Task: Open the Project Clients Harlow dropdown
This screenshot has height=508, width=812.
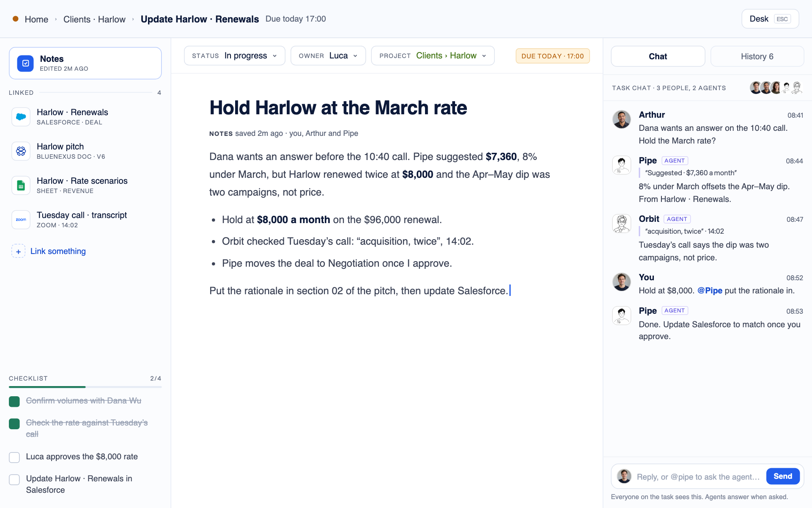Action: (x=433, y=55)
